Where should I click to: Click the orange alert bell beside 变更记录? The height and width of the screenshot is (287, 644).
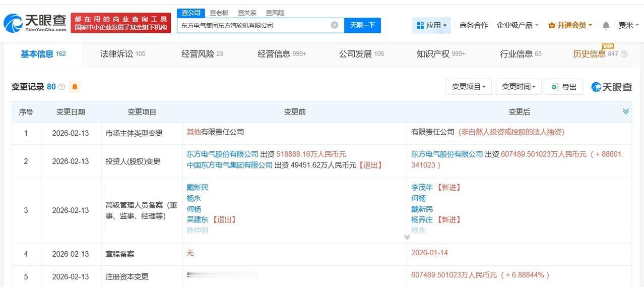pos(75,87)
